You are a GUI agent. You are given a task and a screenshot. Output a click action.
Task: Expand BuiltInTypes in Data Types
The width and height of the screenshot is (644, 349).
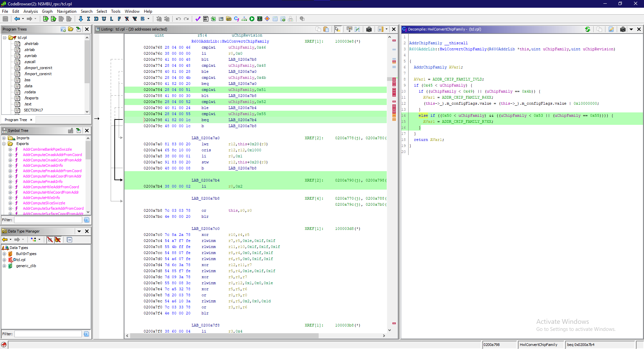coord(4,254)
